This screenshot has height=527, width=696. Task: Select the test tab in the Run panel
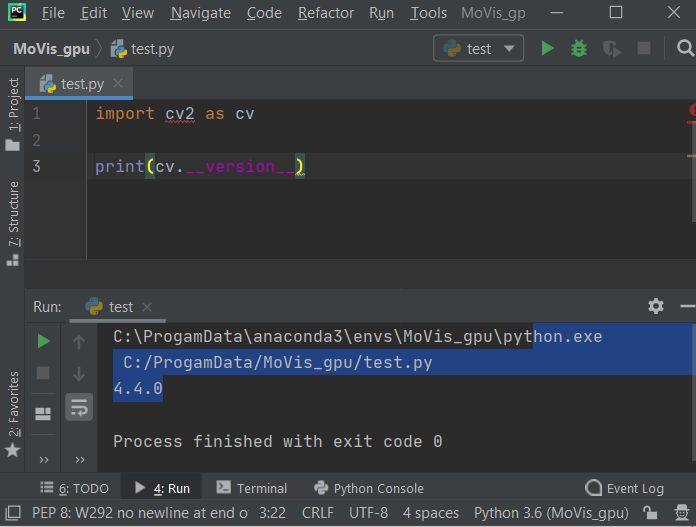pyautogui.click(x=118, y=307)
